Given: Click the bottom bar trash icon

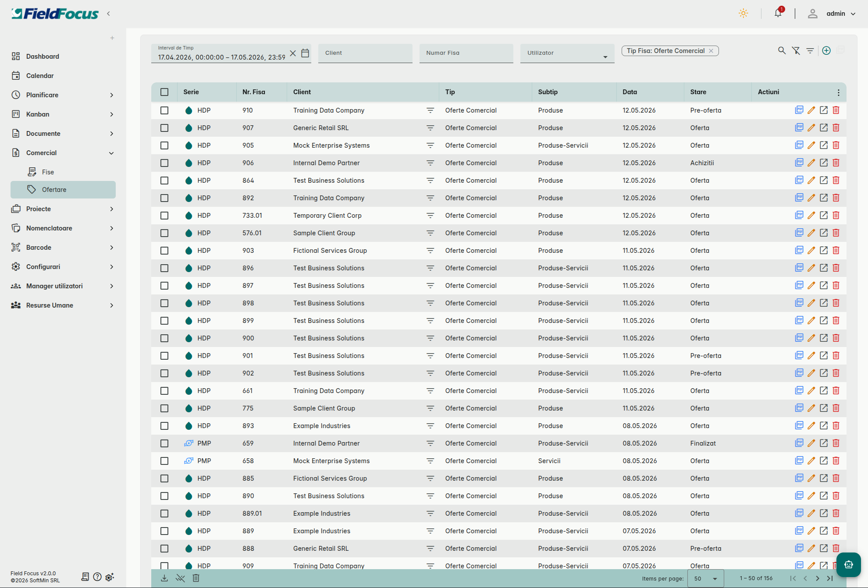Looking at the screenshot, I should coord(196,578).
